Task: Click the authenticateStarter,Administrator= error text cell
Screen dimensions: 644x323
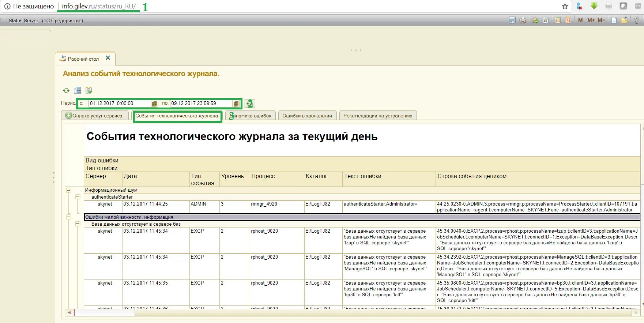Action: (x=389, y=207)
